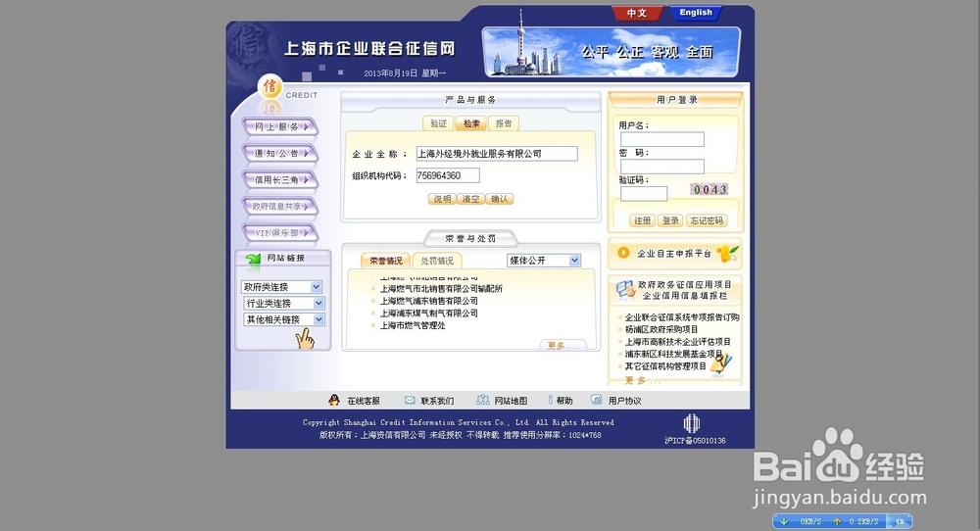The height and width of the screenshot is (531, 980).
Task: Click the 登录 button
Action: pos(670,220)
